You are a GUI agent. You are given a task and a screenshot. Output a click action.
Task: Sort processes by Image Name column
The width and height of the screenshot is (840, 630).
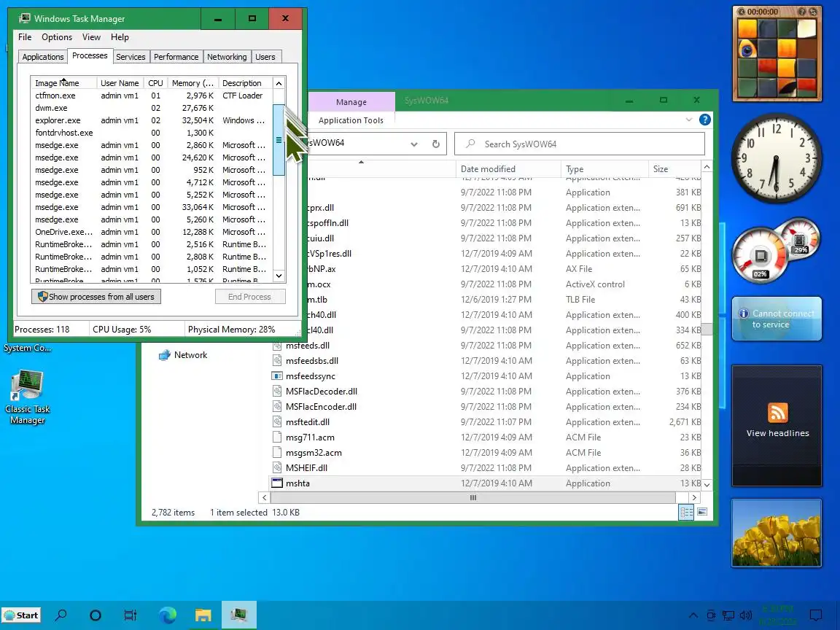(x=63, y=83)
